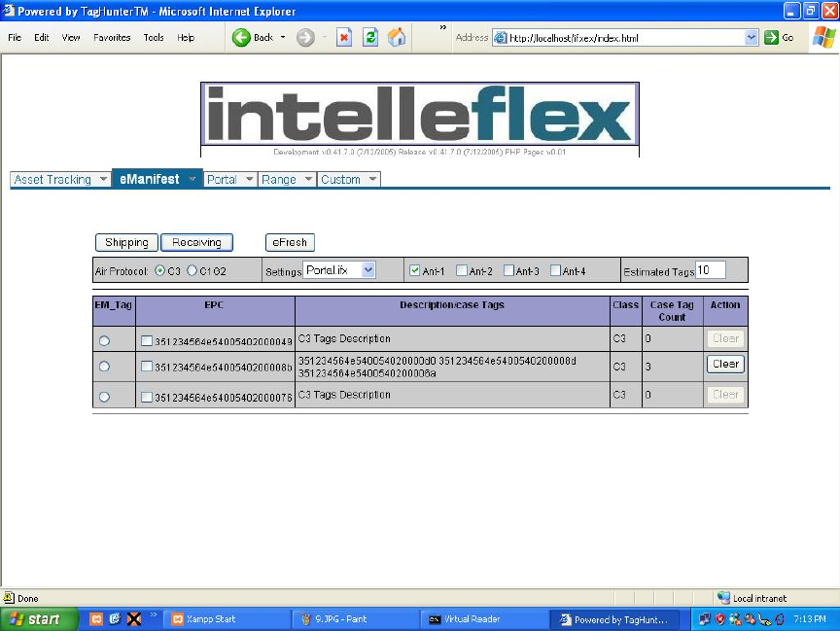Open the Settings Portal.ifx dropdown
Screen dimensions: 840x631
368,270
